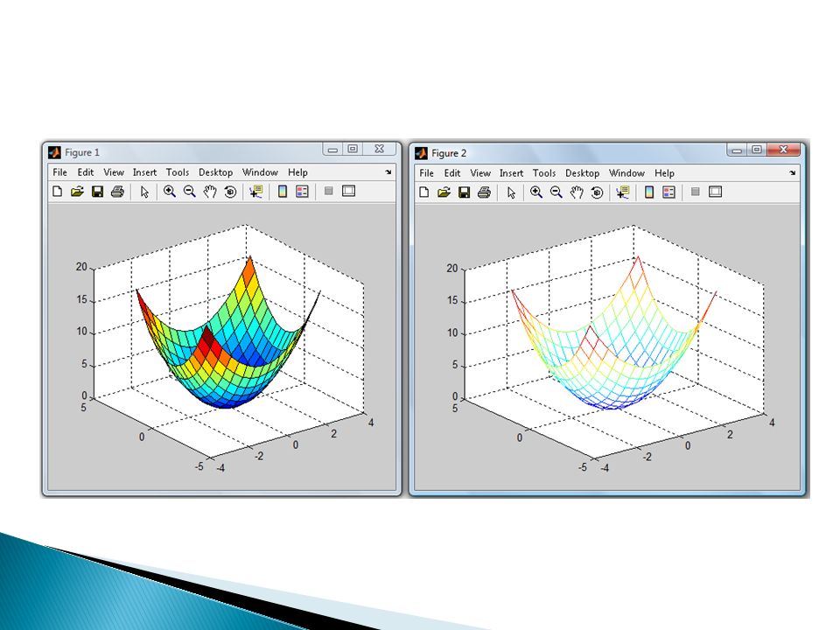This screenshot has width=840, height=630.
Task: Minimize the Figure 2 window
Action: click(737, 150)
